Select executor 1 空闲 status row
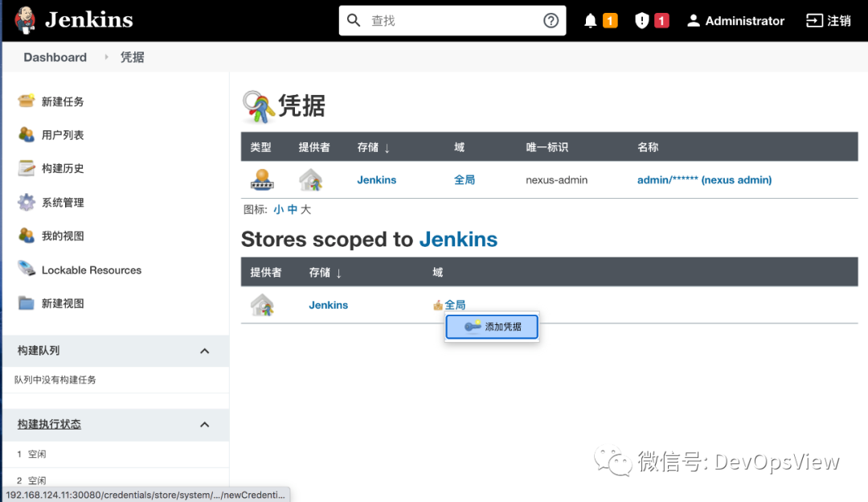This screenshot has height=502, width=868. [x=116, y=455]
